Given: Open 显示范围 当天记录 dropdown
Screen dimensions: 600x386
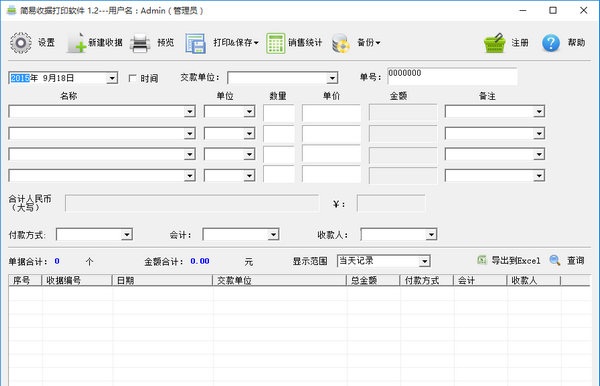Looking at the screenshot, I should pos(424,261).
